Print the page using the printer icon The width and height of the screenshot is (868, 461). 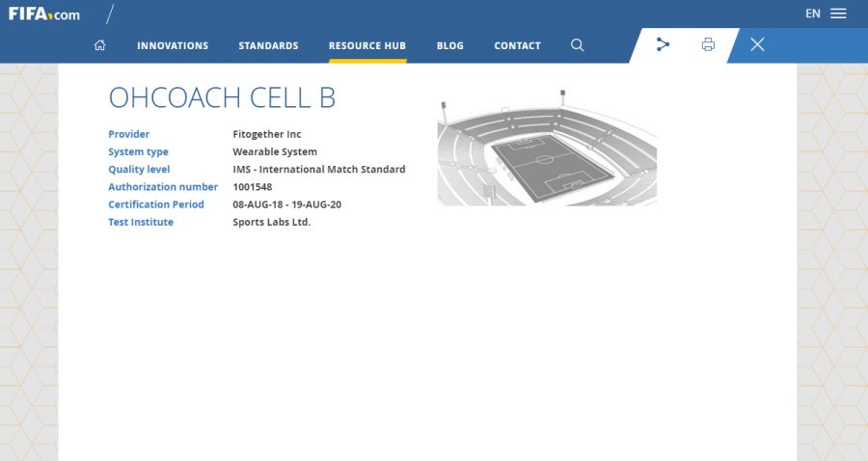(x=708, y=44)
